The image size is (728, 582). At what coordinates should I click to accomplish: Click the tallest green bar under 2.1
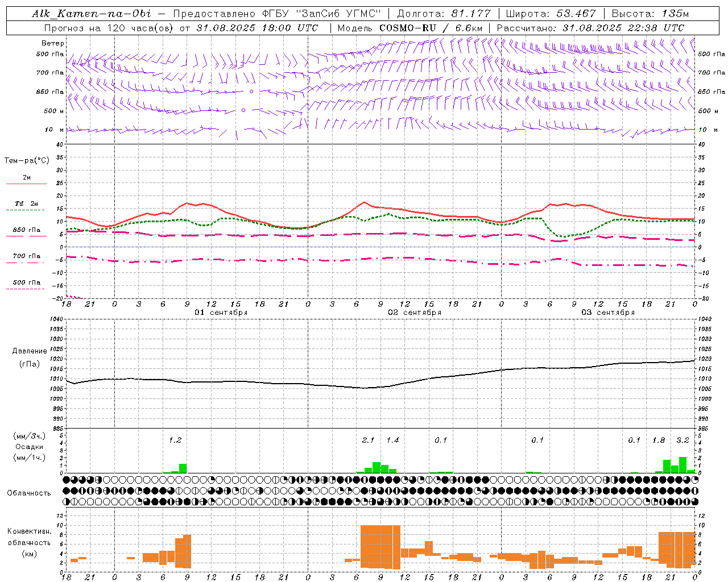[x=377, y=468]
